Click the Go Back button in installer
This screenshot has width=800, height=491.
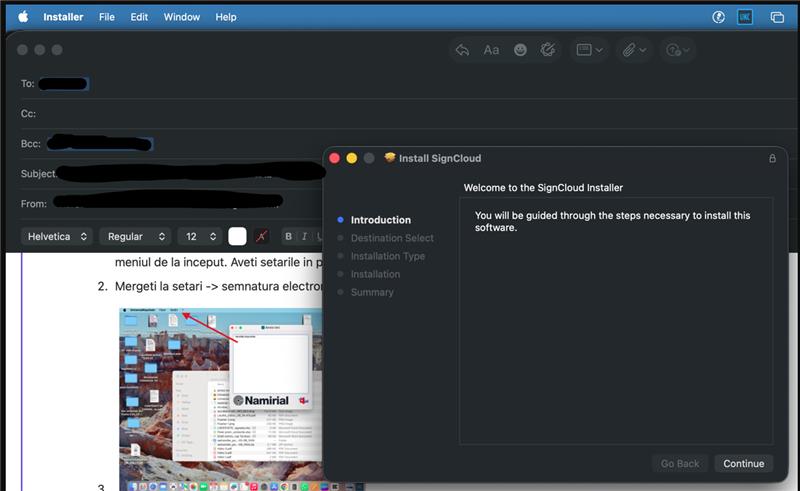pyautogui.click(x=680, y=463)
